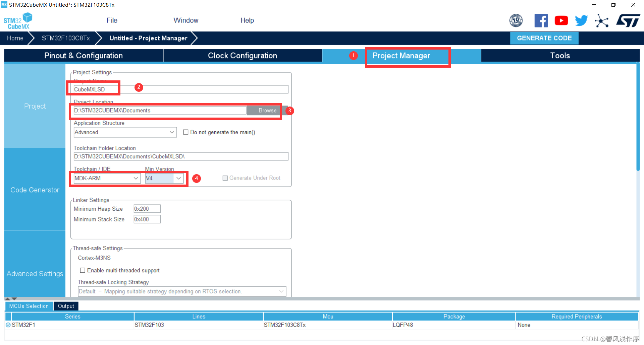Go to STM32F103C8Tx breadcrumb

click(66, 38)
